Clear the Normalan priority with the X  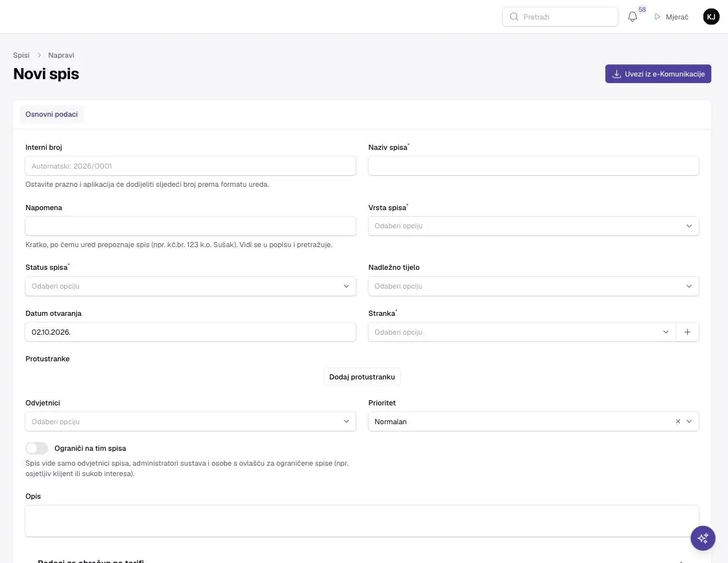pos(678,422)
